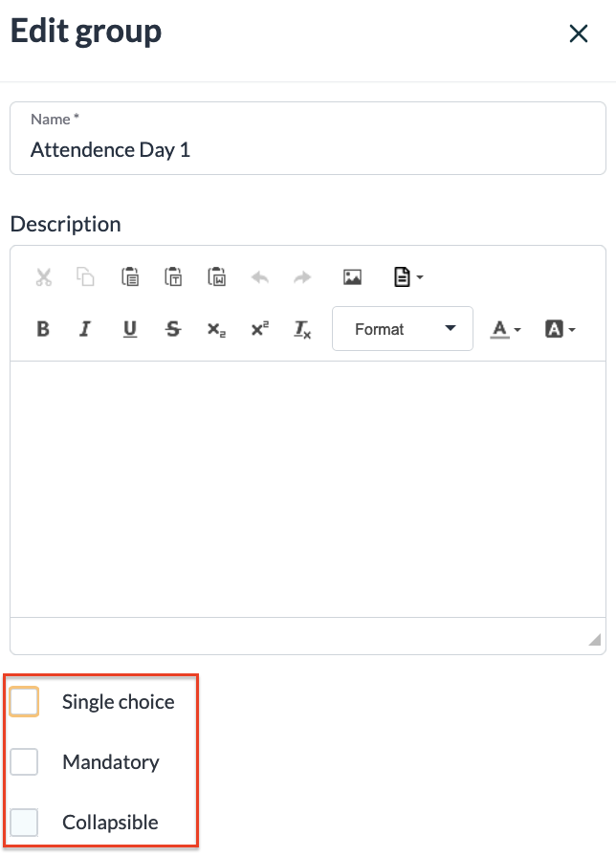Click Paste as plain text icon
This screenshot has height=857, width=616.
pos(173,277)
